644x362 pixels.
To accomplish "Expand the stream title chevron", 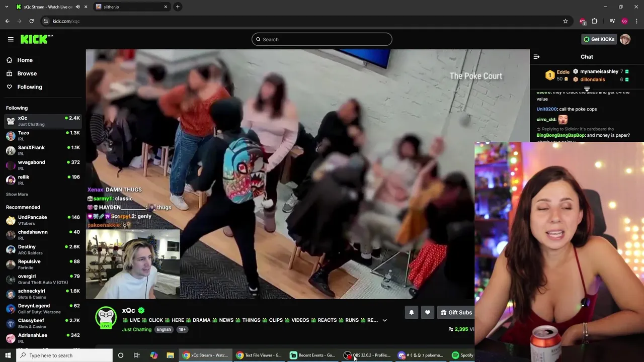I will tap(384, 320).
